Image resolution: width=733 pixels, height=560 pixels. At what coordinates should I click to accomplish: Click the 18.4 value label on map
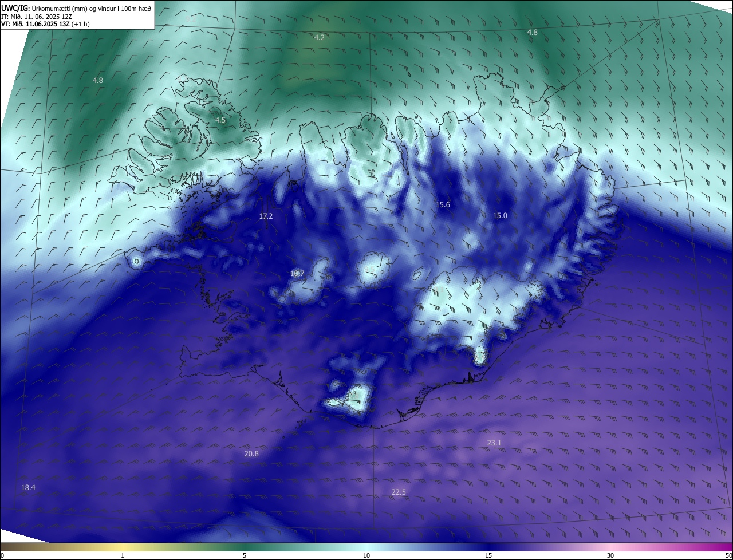coord(28,487)
